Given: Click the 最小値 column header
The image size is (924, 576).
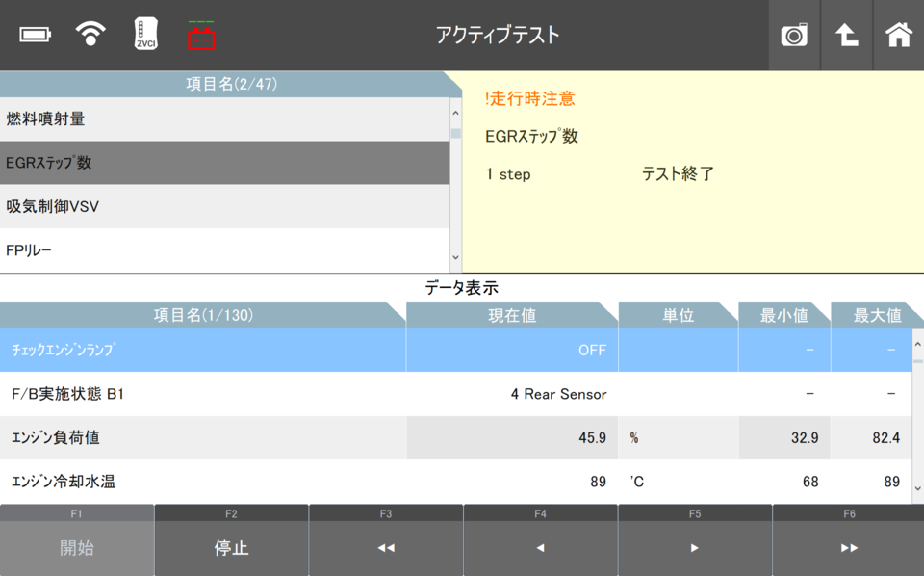Looking at the screenshot, I should coord(784,315).
